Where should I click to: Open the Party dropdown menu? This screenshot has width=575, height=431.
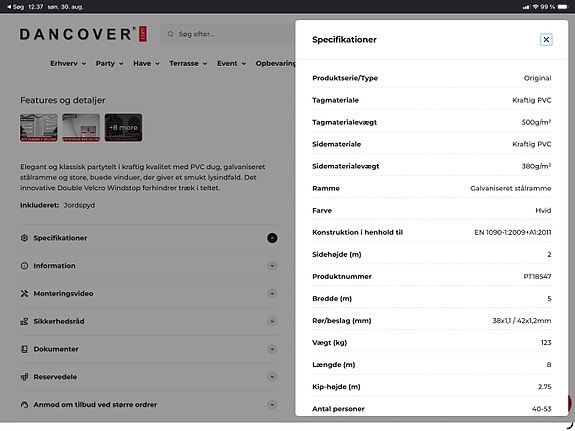(x=109, y=63)
